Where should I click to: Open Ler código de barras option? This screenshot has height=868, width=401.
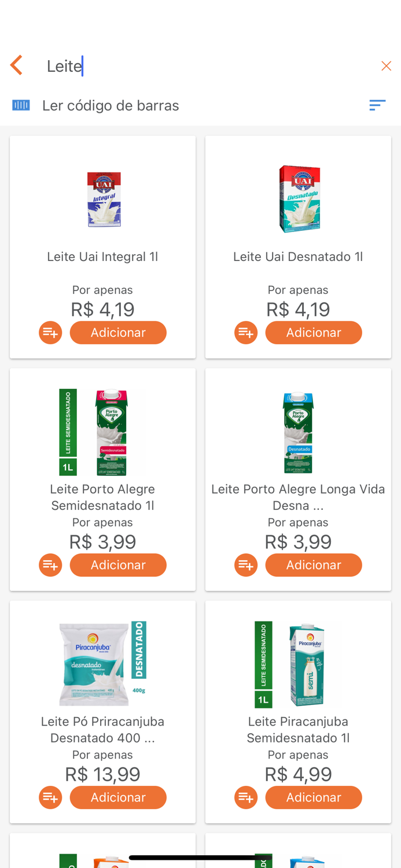(110, 105)
